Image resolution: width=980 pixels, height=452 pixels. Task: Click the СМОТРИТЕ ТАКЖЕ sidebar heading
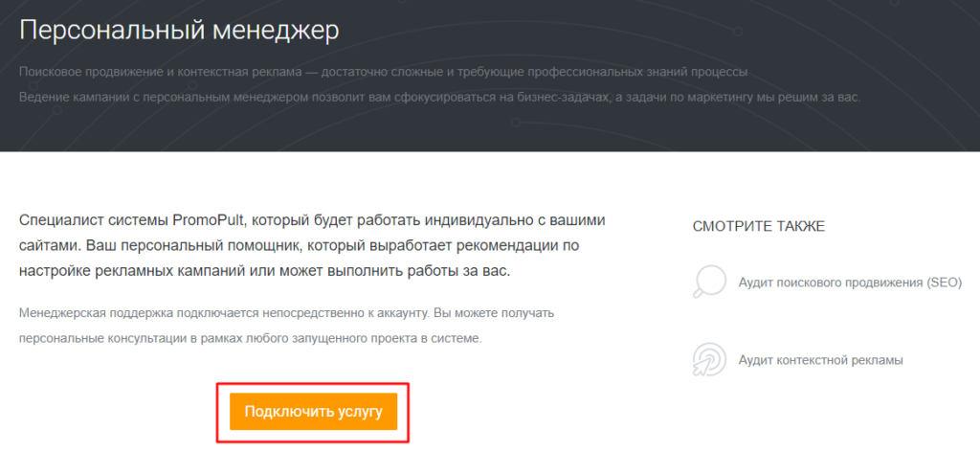[758, 226]
